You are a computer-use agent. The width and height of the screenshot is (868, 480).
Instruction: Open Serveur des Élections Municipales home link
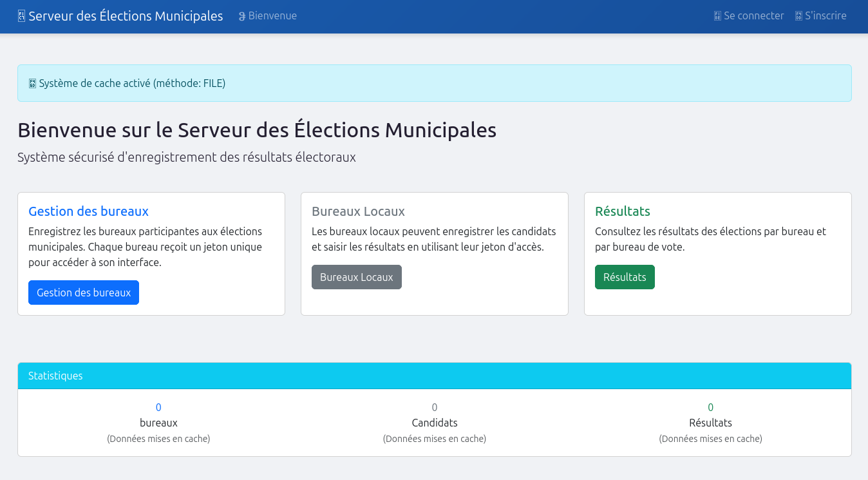(126, 16)
